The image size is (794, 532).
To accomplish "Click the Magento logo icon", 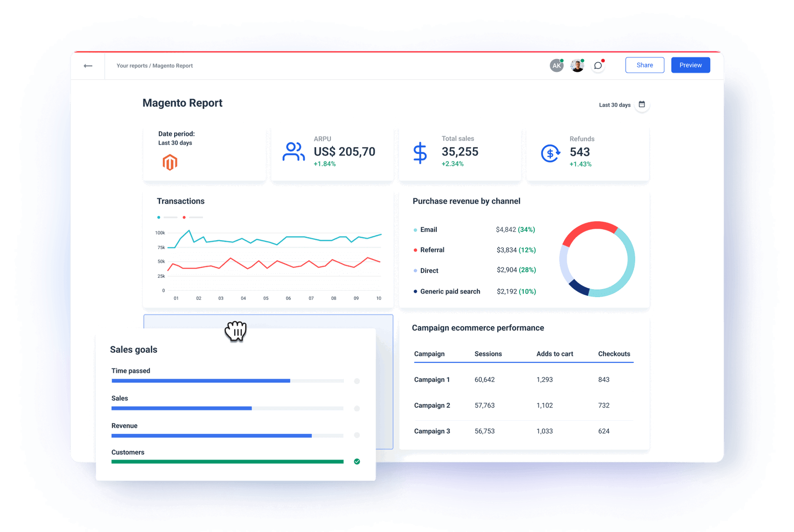I will point(169,162).
